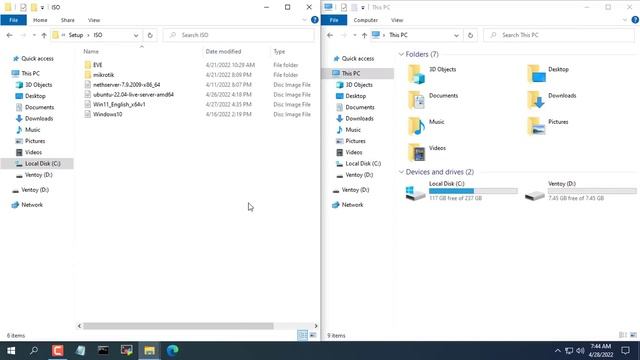Open the EVE folder in ISO window
This screenshot has height=360, width=640.
coord(98,65)
